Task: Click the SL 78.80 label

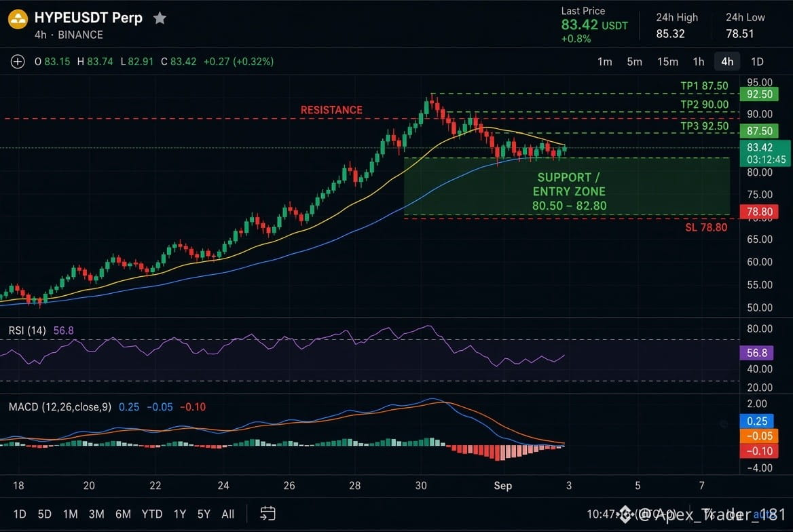Action: (x=706, y=227)
